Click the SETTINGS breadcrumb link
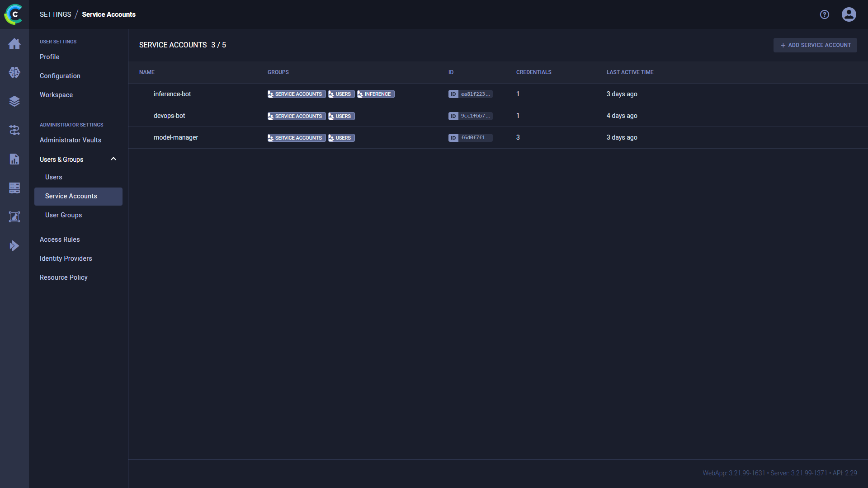 (x=55, y=14)
